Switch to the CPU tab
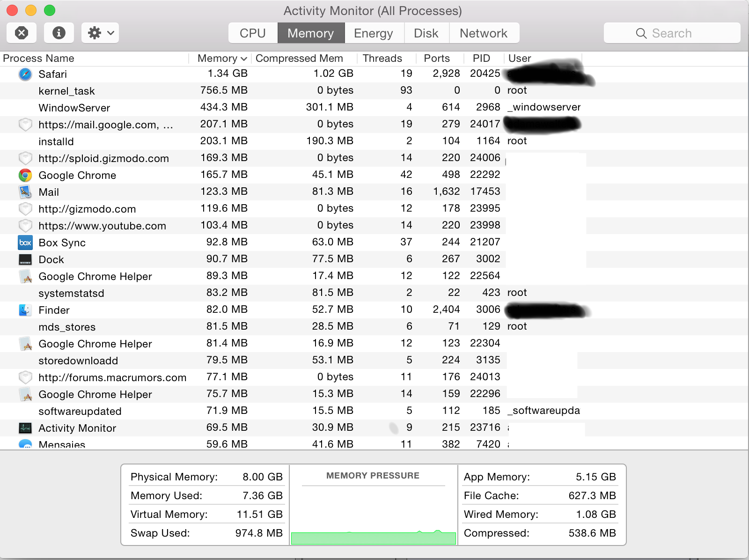Screen dimensions: 749x560 coord(253,33)
